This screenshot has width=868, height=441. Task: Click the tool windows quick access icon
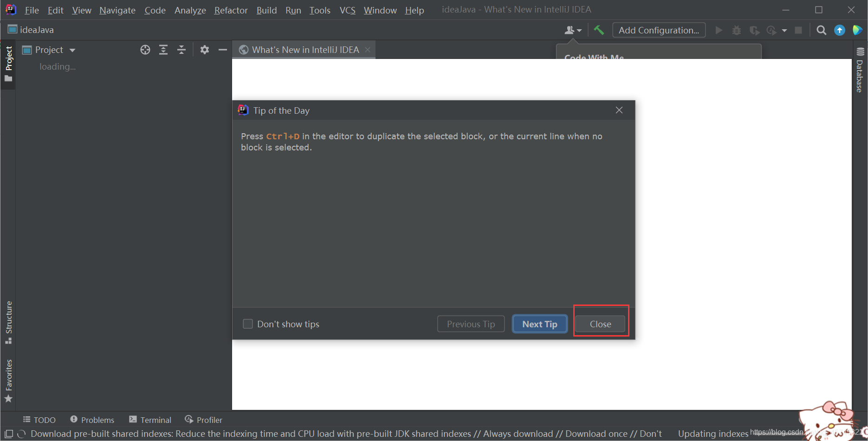click(9, 434)
